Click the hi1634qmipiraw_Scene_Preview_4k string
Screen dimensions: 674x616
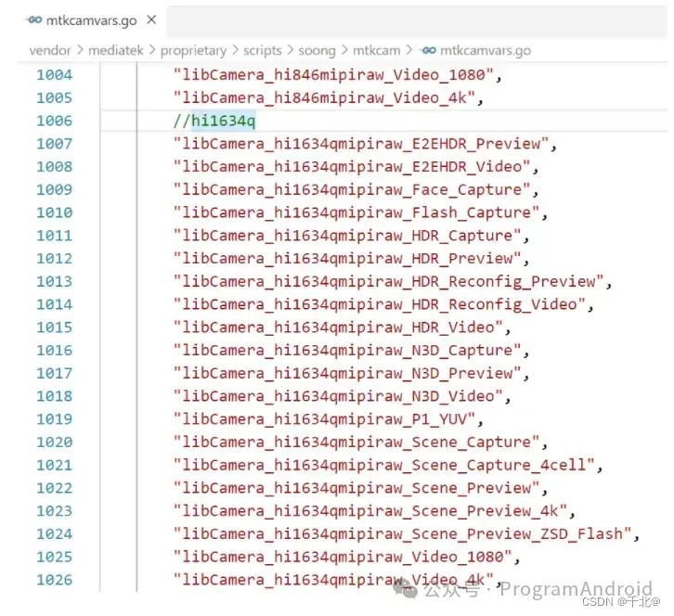point(370,511)
